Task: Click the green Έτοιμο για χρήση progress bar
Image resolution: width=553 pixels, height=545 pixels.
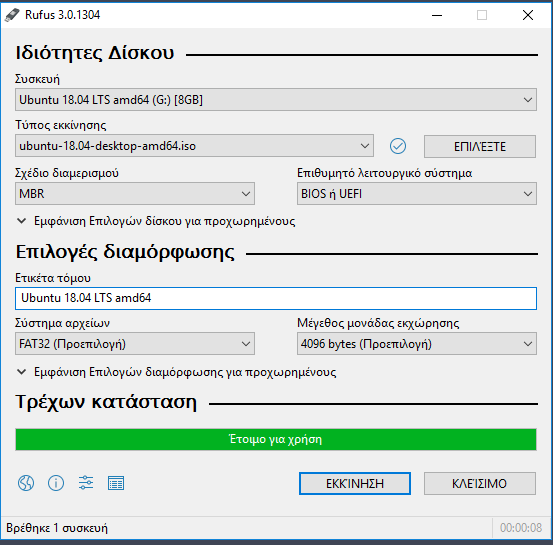Action: pos(276,440)
